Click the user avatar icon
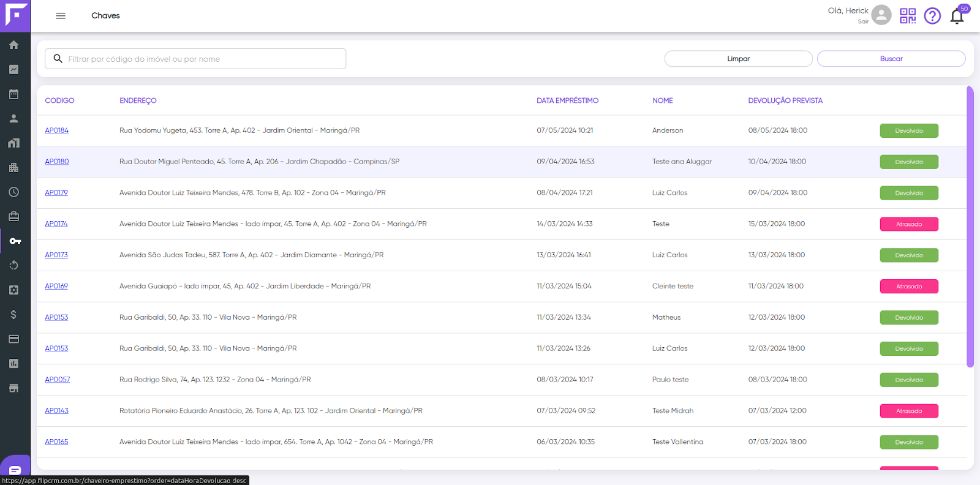 pos(881,15)
